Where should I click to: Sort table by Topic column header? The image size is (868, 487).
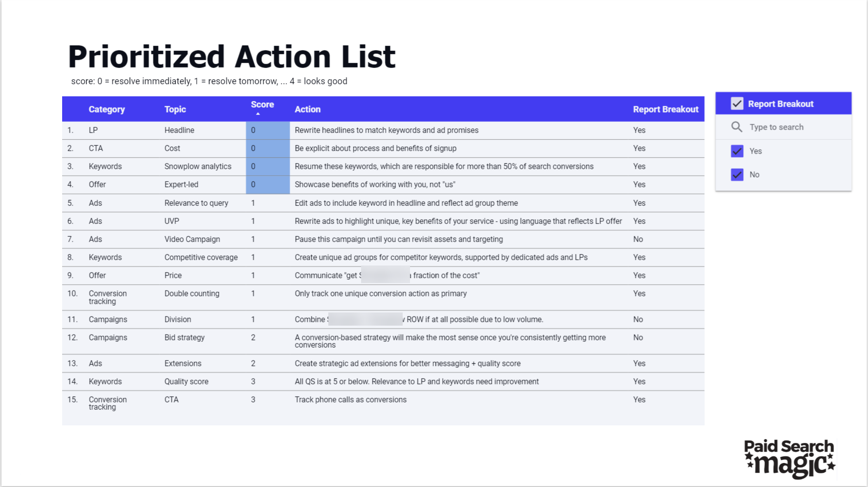point(175,110)
